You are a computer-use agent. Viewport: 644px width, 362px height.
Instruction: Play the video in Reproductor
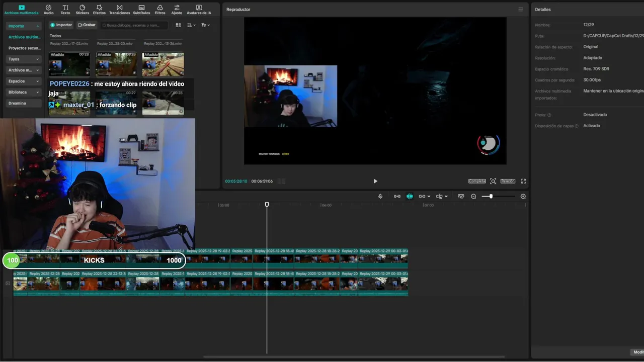tap(375, 181)
